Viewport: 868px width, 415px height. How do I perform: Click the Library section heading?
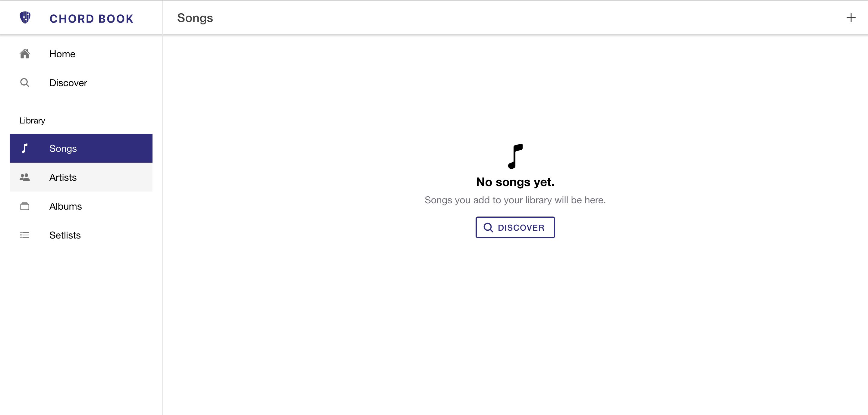coord(32,120)
